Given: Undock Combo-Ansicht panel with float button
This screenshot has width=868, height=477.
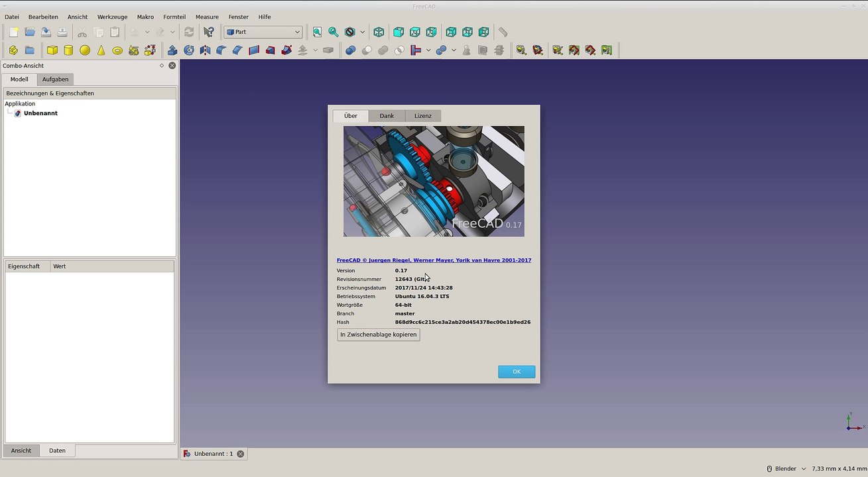Looking at the screenshot, I should tap(162, 66).
